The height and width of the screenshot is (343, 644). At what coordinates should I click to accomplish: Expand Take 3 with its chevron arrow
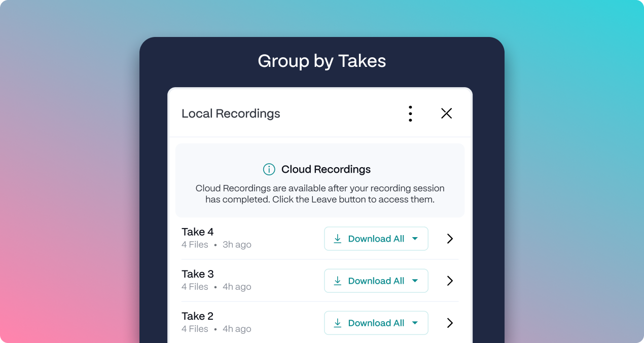450,281
